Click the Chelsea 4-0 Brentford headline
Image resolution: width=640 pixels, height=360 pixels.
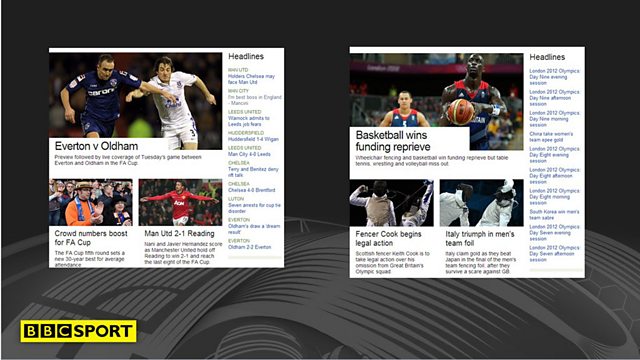coord(251,190)
